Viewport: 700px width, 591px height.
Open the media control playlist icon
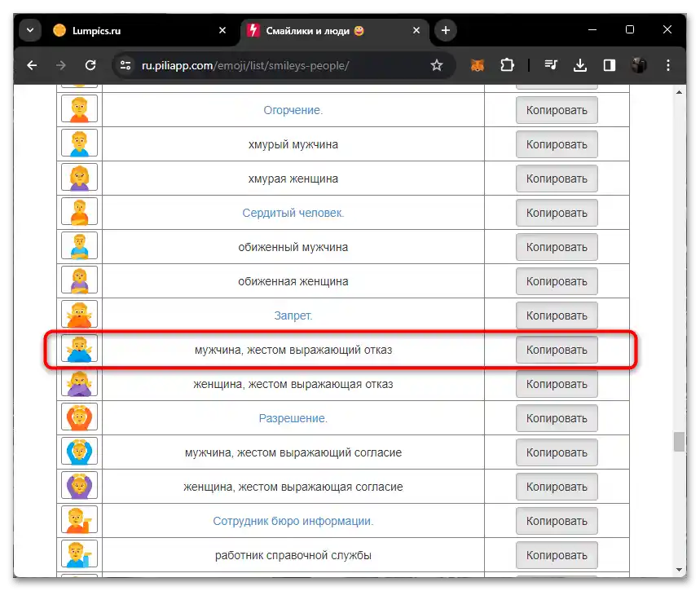coord(550,66)
